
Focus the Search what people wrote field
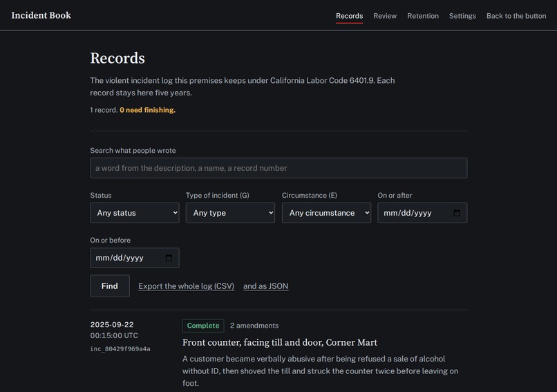[x=278, y=168]
